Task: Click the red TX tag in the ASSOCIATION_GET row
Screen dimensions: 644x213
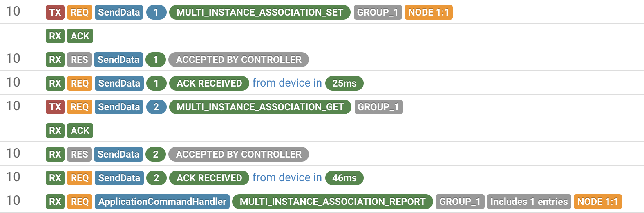Action: click(x=55, y=107)
